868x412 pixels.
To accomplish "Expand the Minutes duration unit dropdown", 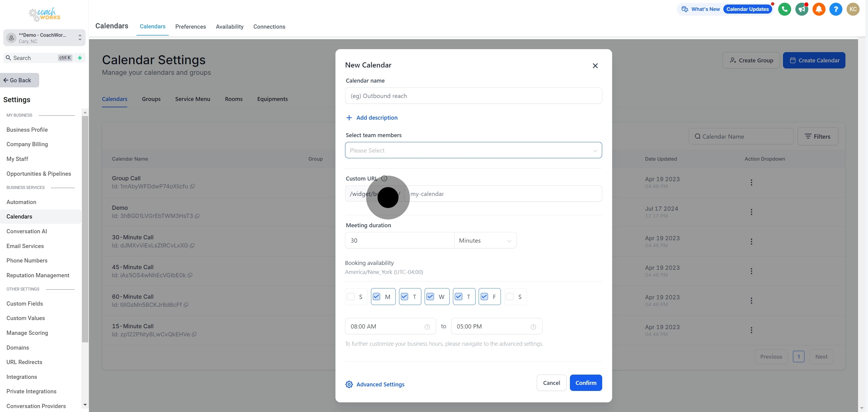I will click(485, 241).
